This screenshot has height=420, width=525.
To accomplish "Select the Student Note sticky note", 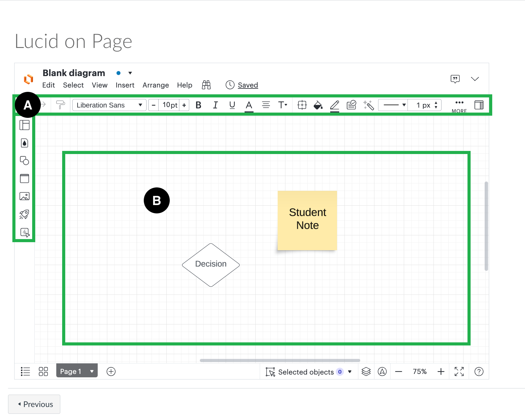I will 307,220.
